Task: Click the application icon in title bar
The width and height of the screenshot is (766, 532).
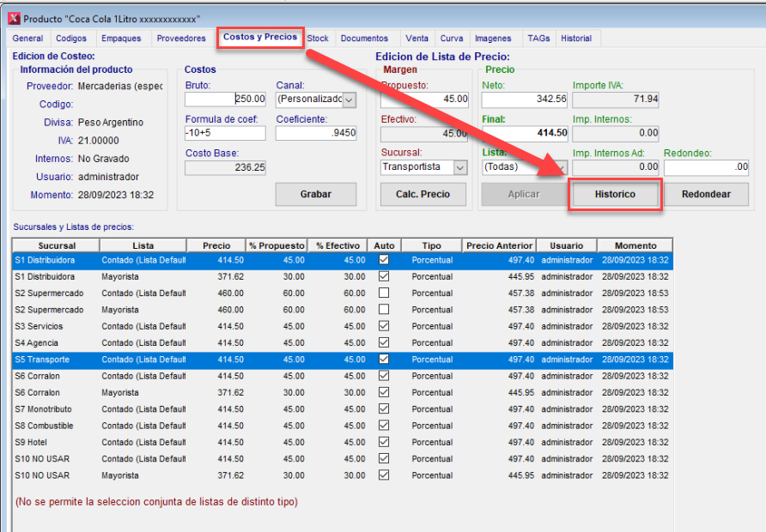Action: pyautogui.click(x=13, y=17)
